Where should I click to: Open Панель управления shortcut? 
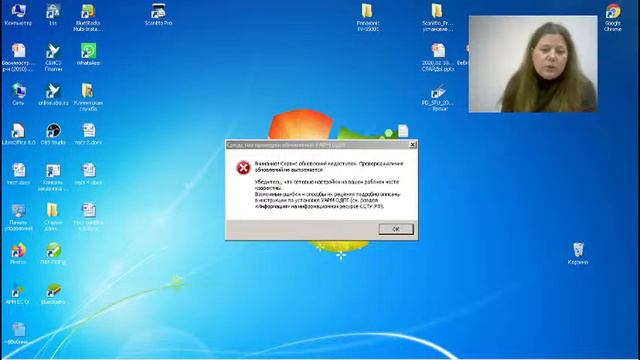point(18,218)
